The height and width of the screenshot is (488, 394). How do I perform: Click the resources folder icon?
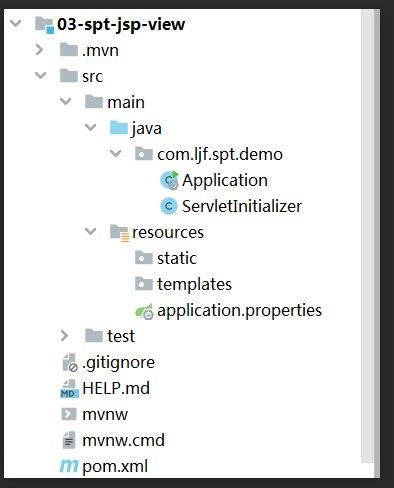119,233
